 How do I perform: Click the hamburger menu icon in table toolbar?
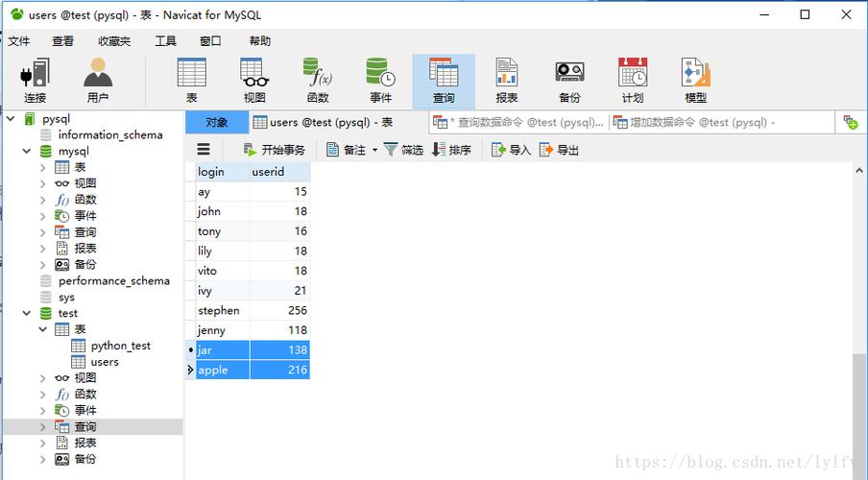pos(204,150)
